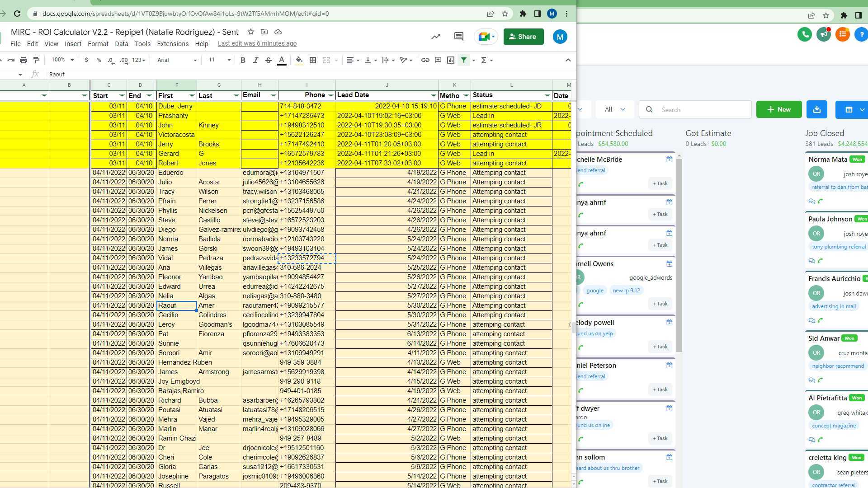
Task: Open the Arial font family dropdown
Action: coord(176,60)
